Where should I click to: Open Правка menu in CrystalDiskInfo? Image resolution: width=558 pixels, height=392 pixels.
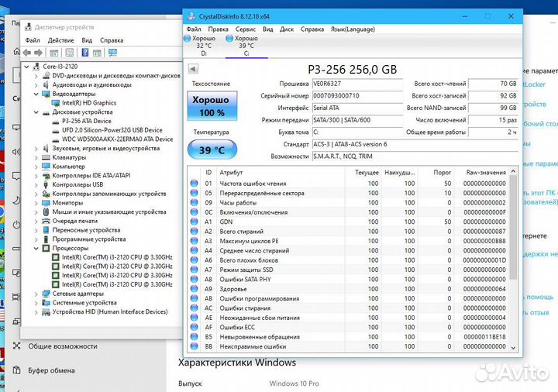point(218,29)
